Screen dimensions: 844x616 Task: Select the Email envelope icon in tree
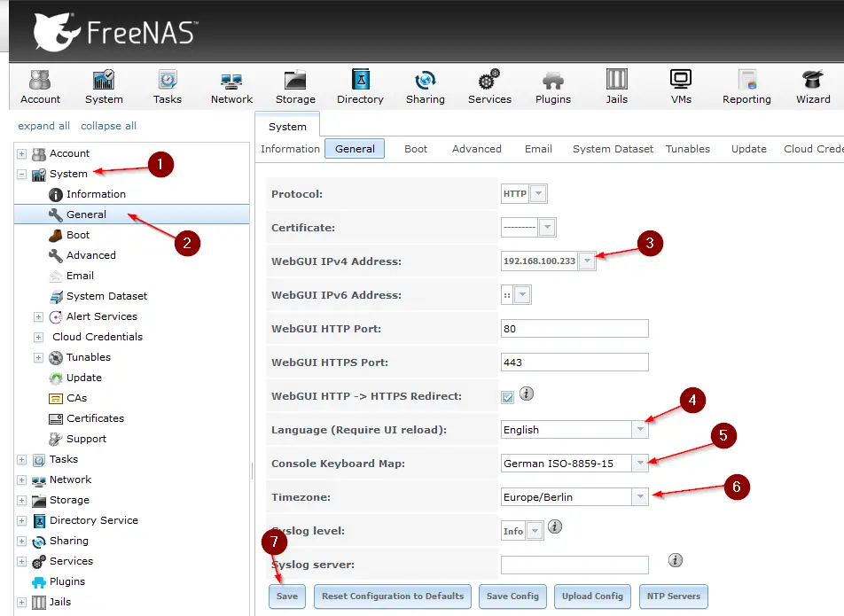[56, 276]
